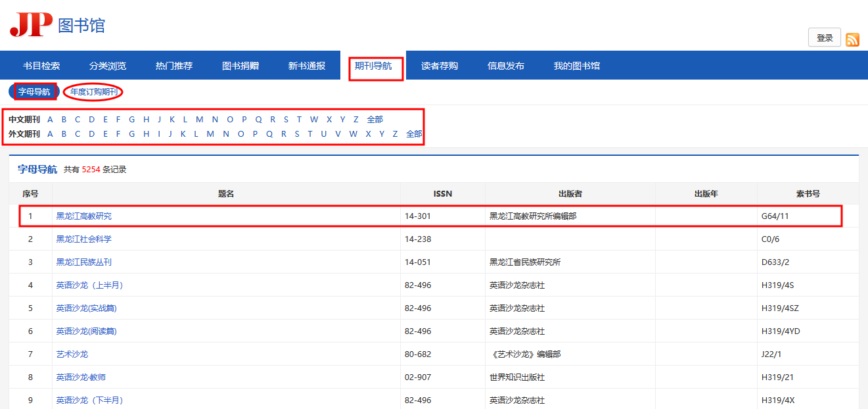Open the 读者荐购 menu
The height and width of the screenshot is (409, 868).
[440, 66]
